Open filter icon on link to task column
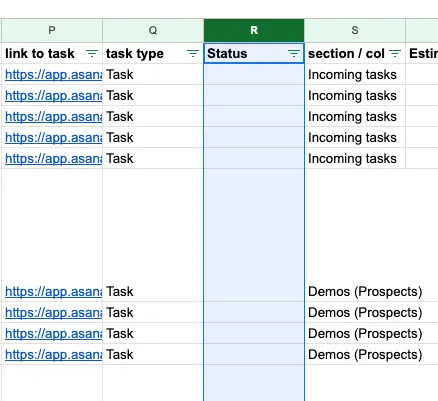The height and width of the screenshot is (401, 438). 92,53
